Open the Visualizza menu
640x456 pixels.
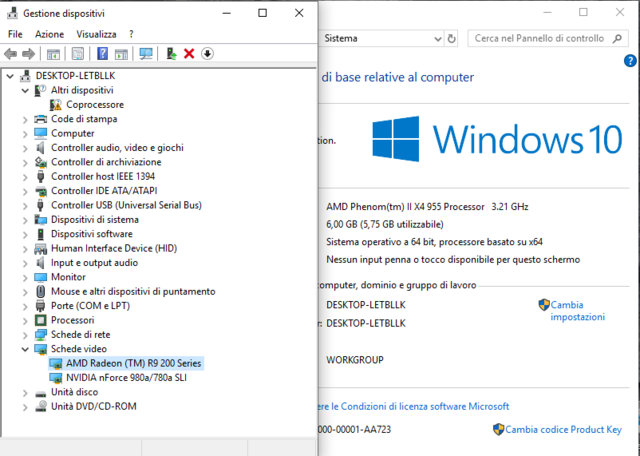coord(96,34)
